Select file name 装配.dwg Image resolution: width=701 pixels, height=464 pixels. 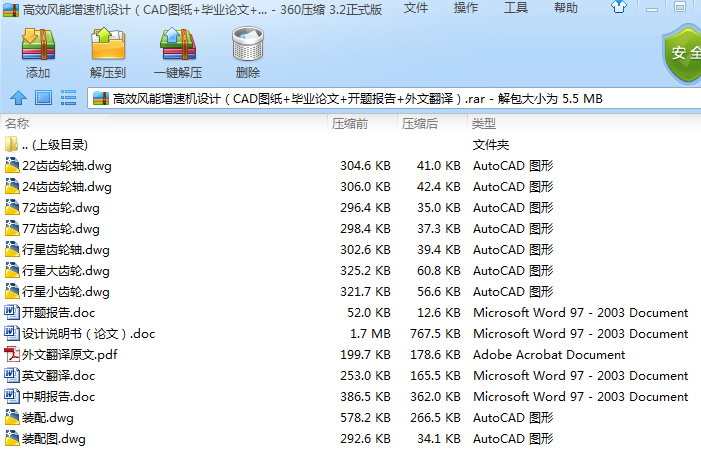(48, 418)
